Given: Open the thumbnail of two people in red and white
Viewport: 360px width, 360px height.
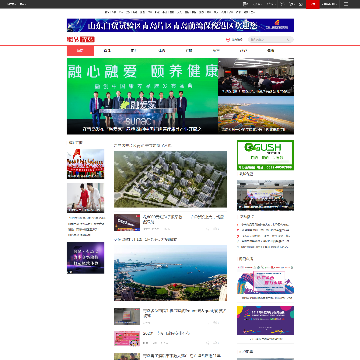Looking at the screenshot, I should click(x=85, y=198).
